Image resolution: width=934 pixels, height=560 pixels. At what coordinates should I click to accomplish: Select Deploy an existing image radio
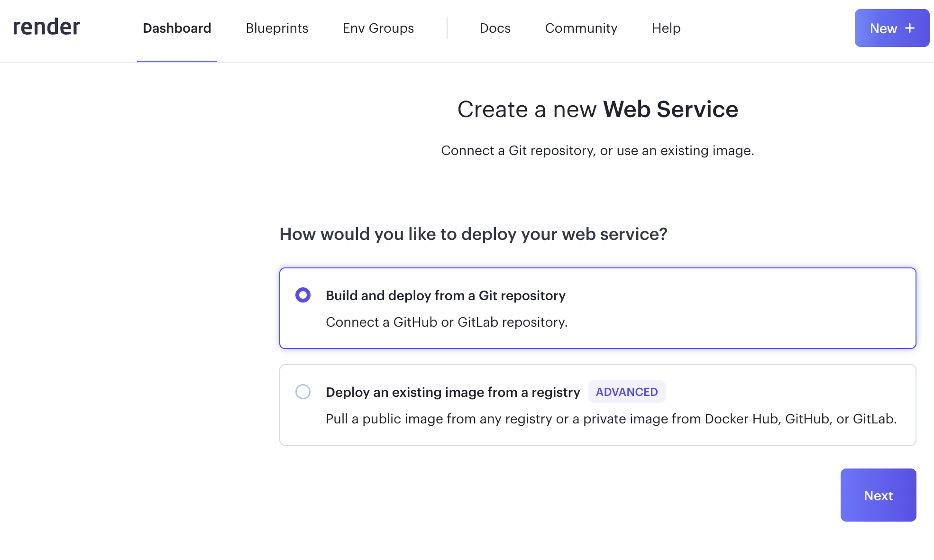[303, 392]
